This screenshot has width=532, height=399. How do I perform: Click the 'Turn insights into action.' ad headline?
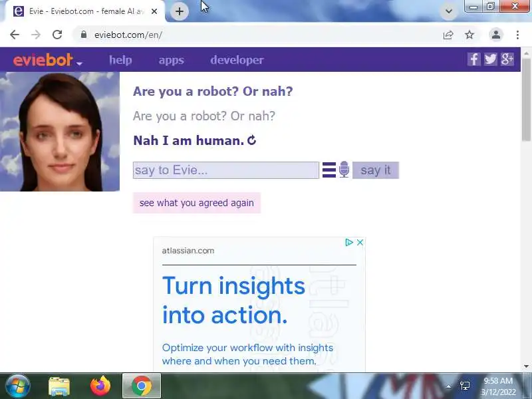(x=233, y=301)
